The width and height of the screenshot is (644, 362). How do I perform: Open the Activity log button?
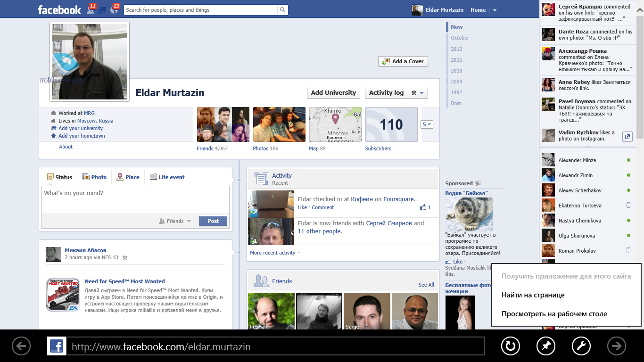point(386,93)
